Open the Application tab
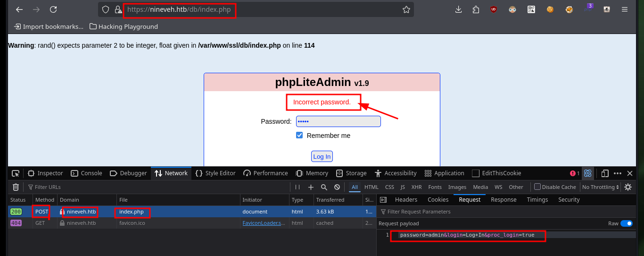 pos(444,173)
